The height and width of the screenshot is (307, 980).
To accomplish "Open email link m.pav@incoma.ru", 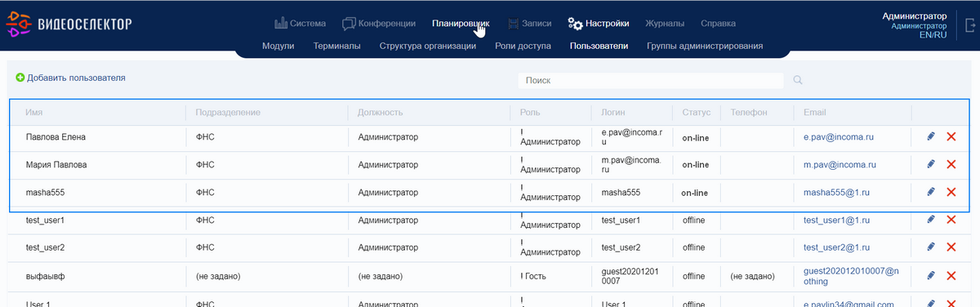I will [x=840, y=164].
